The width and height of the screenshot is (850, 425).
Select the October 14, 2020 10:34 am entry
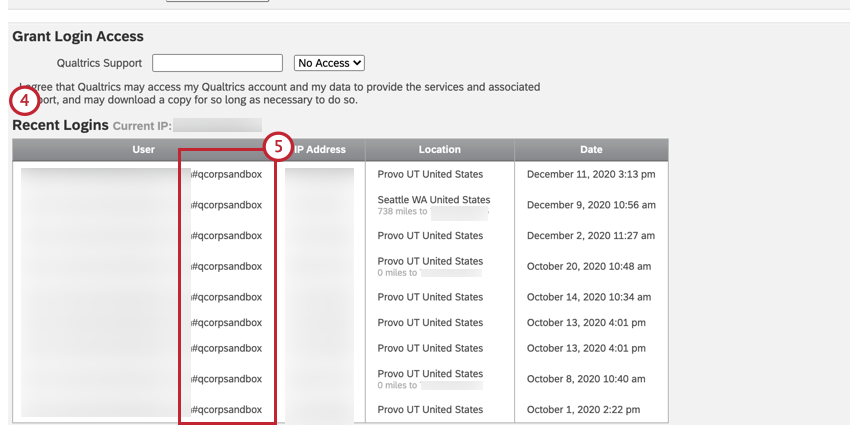(x=588, y=297)
